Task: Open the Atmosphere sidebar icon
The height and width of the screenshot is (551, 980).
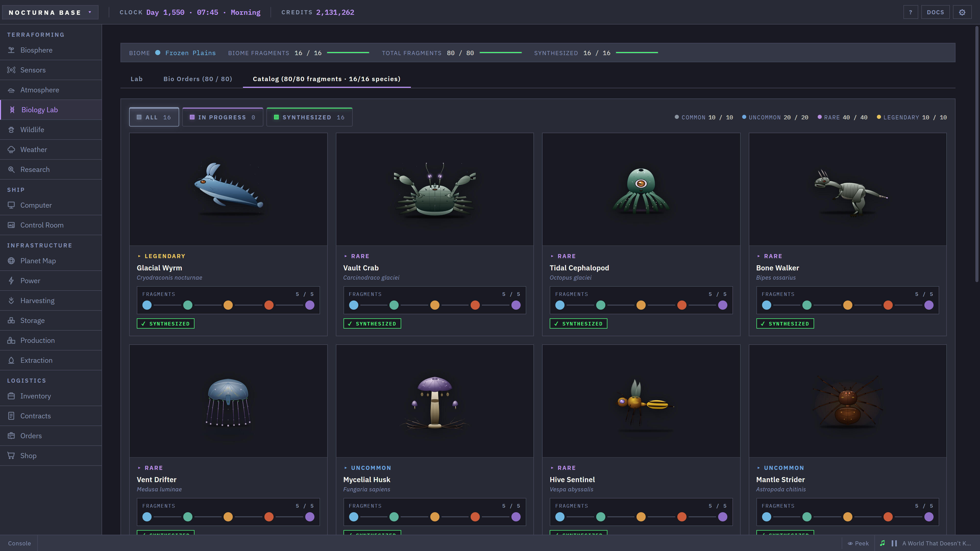Action: [x=11, y=90]
